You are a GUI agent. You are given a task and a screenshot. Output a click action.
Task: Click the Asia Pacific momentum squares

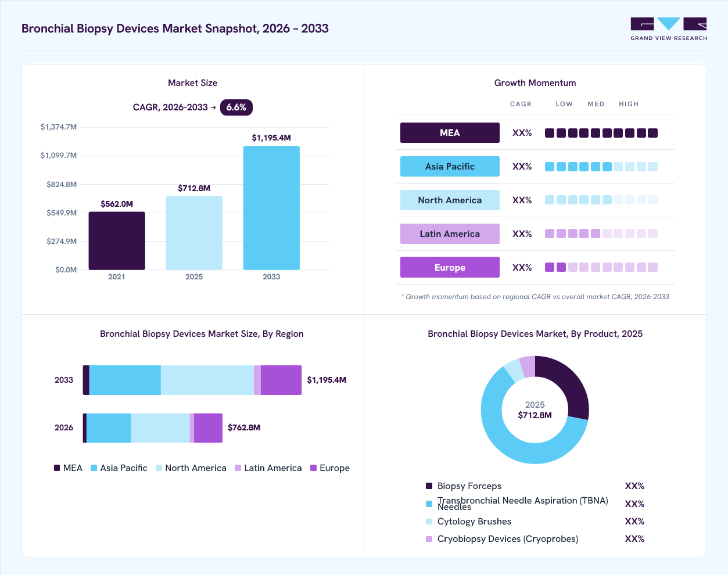click(601, 167)
